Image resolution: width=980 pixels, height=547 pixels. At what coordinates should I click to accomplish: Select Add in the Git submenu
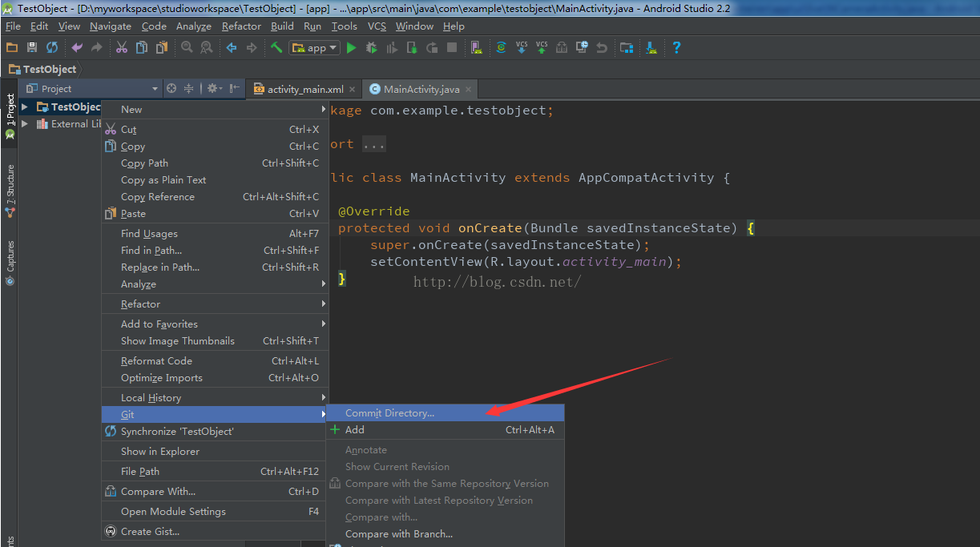pyautogui.click(x=446, y=430)
